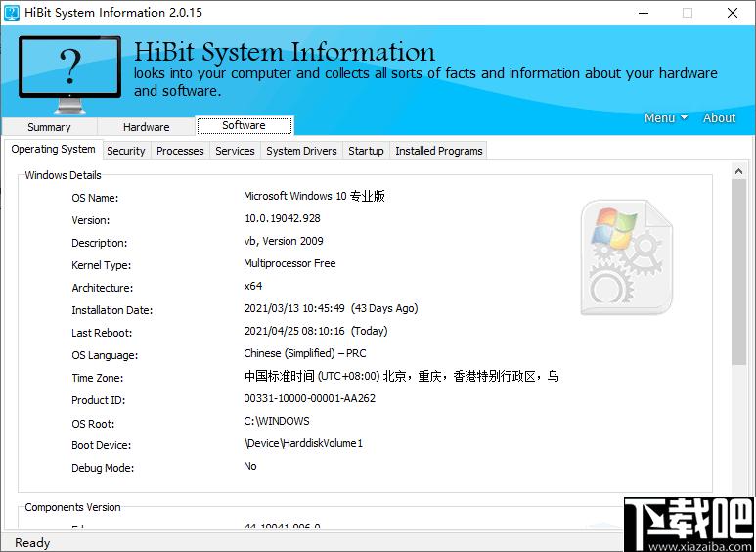
Task: Maximize the HiBit System Information window
Action: coord(688,13)
